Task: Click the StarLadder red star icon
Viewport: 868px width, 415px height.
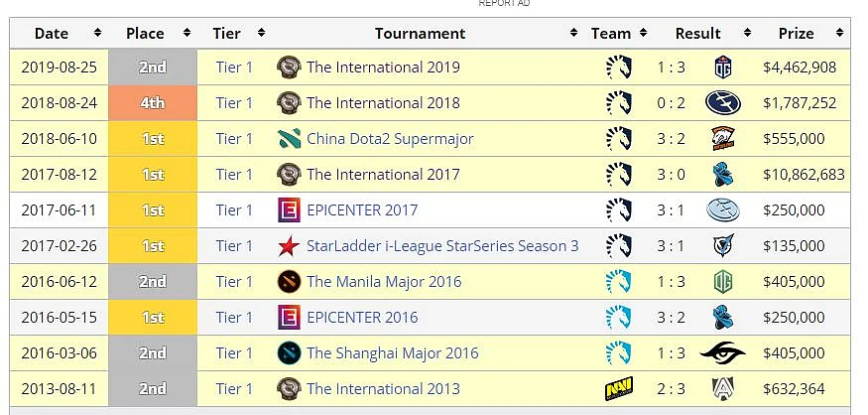Action: [289, 246]
